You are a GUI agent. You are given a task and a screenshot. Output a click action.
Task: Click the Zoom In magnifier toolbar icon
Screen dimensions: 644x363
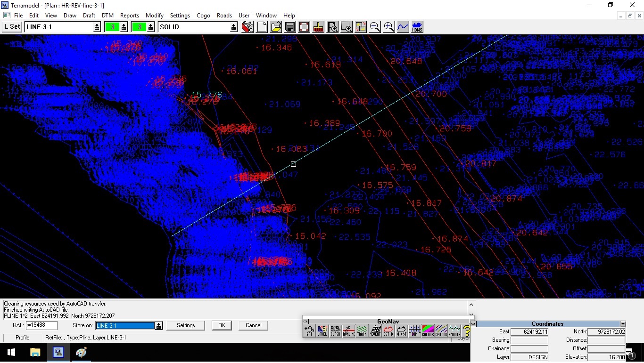click(x=388, y=27)
